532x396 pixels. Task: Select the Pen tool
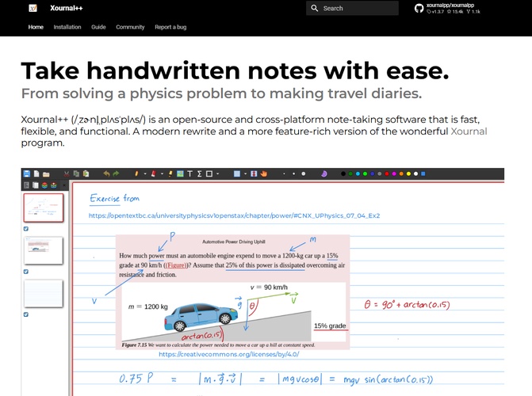(x=136, y=174)
